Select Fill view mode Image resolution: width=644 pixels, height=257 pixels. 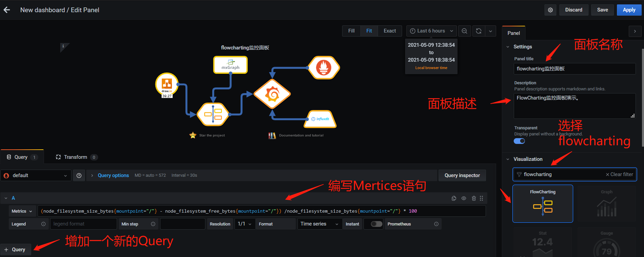[x=351, y=31]
